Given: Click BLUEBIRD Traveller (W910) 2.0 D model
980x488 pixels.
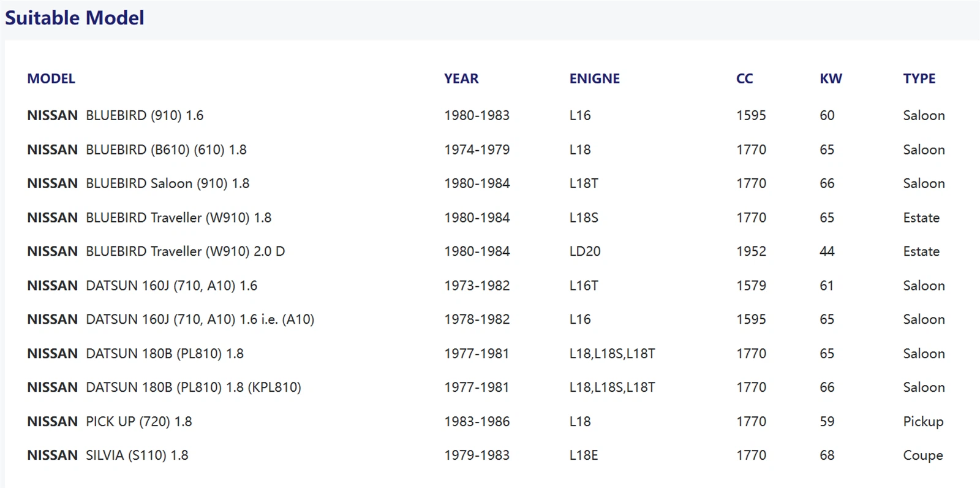Looking at the screenshot, I should [185, 251].
